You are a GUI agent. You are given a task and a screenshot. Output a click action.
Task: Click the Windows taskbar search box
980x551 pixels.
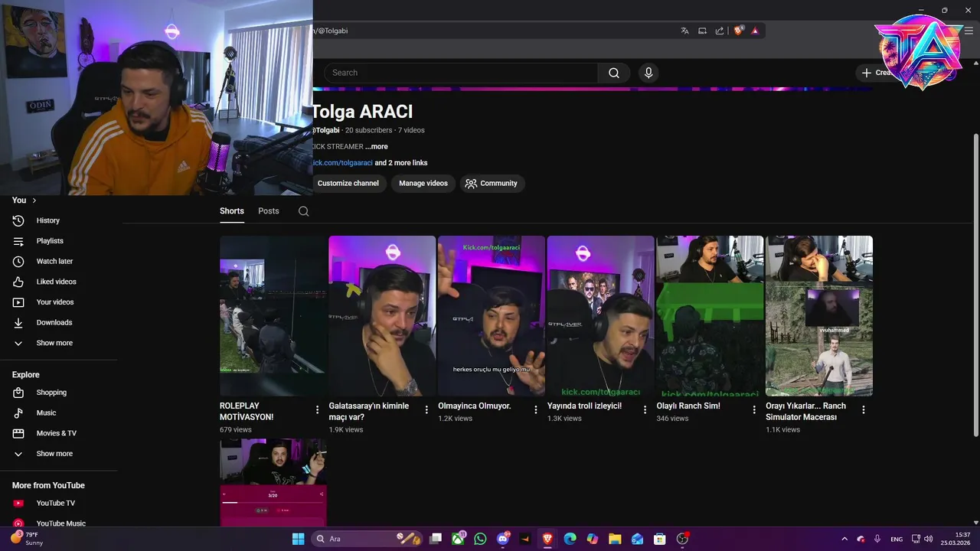(366, 539)
